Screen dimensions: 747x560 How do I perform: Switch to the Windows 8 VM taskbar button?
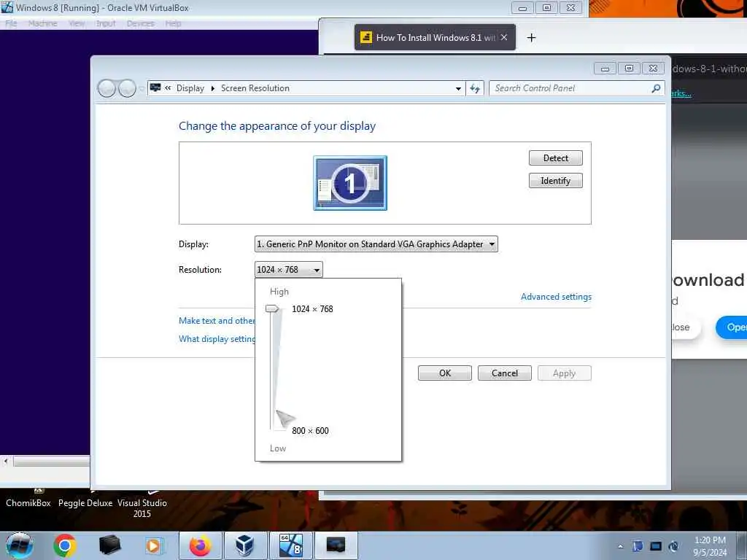[290, 545]
